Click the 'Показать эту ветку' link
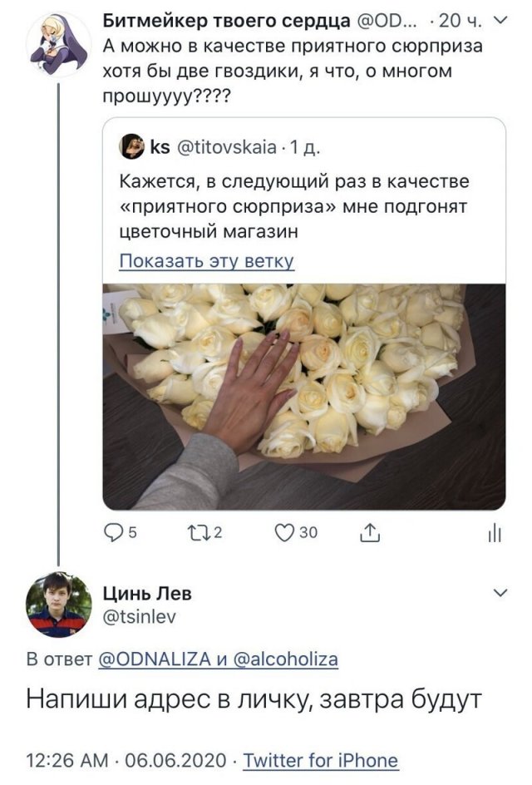This screenshot has height=785, width=532. (x=207, y=262)
